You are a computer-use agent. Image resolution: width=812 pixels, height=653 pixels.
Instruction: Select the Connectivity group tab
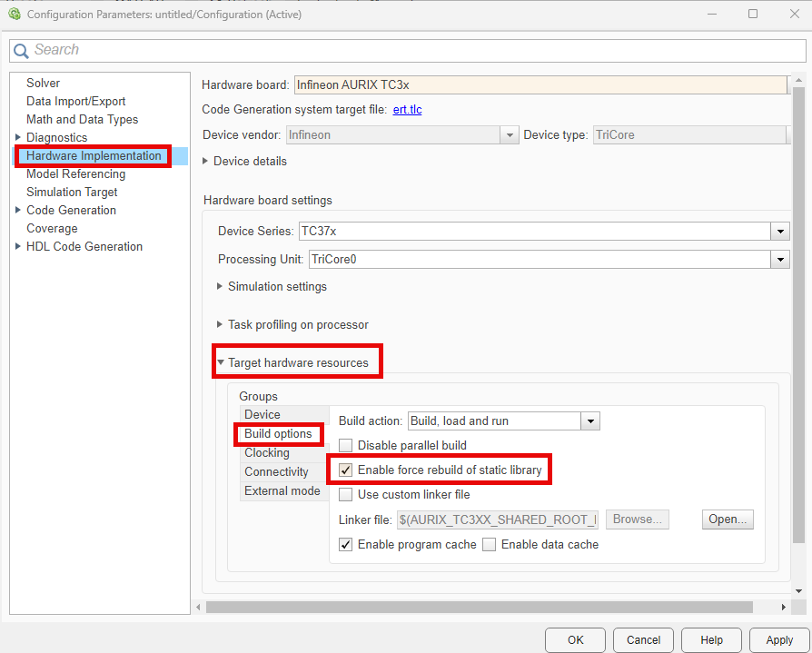(x=276, y=472)
